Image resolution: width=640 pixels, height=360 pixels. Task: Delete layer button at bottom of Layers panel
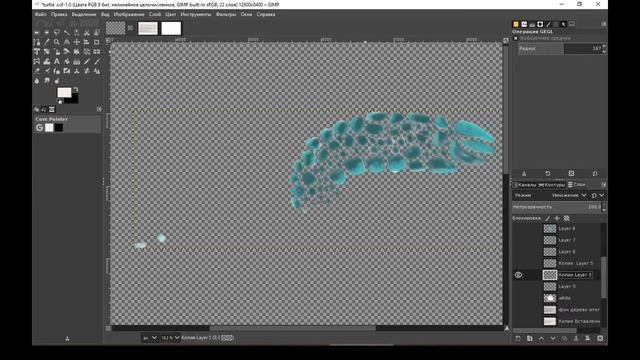click(600, 338)
